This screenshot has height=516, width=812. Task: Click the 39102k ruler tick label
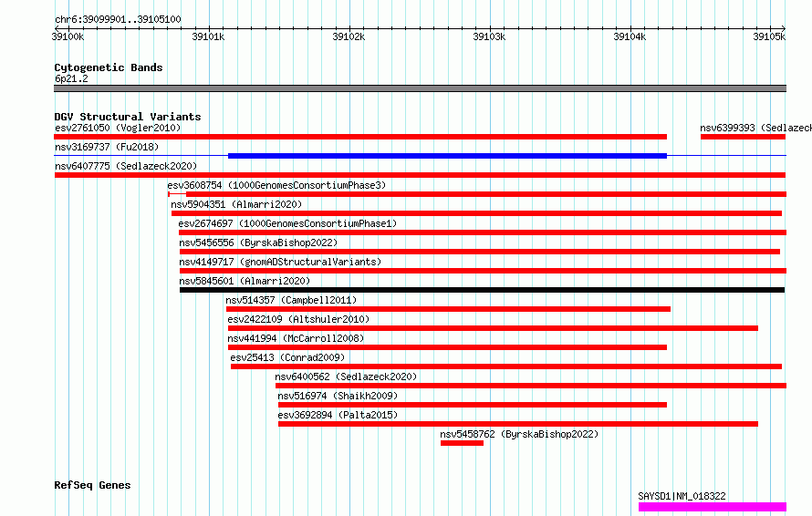tap(349, 36)
